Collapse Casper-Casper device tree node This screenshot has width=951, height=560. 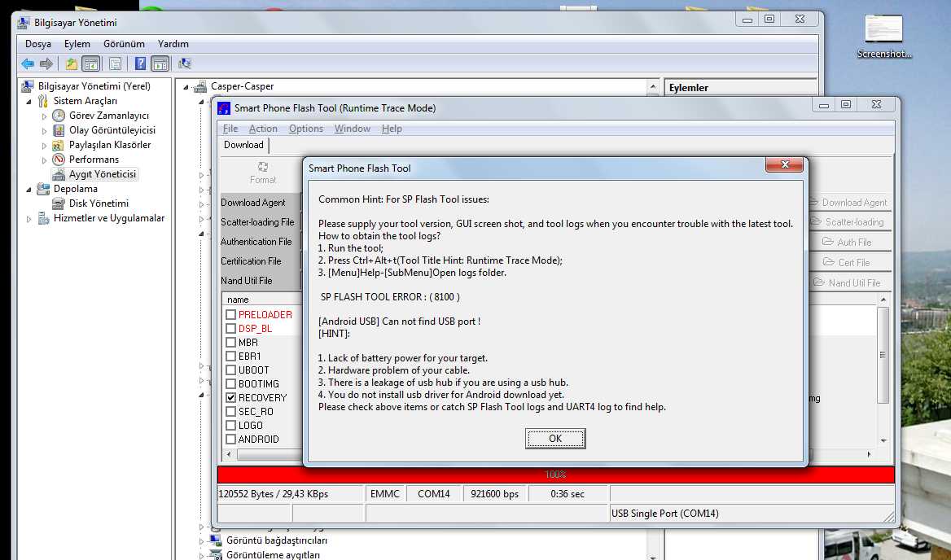point(186,86)
